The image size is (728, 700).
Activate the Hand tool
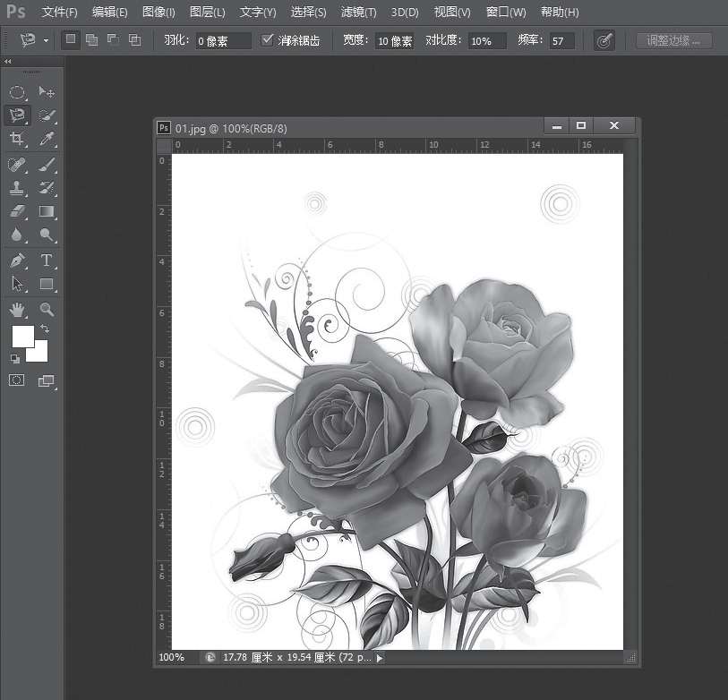(17, 310)
